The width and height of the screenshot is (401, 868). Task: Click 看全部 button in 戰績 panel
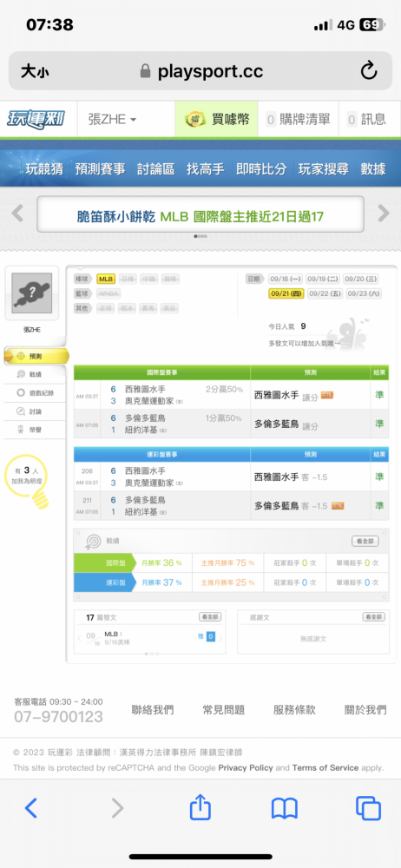tap(365, 542)
